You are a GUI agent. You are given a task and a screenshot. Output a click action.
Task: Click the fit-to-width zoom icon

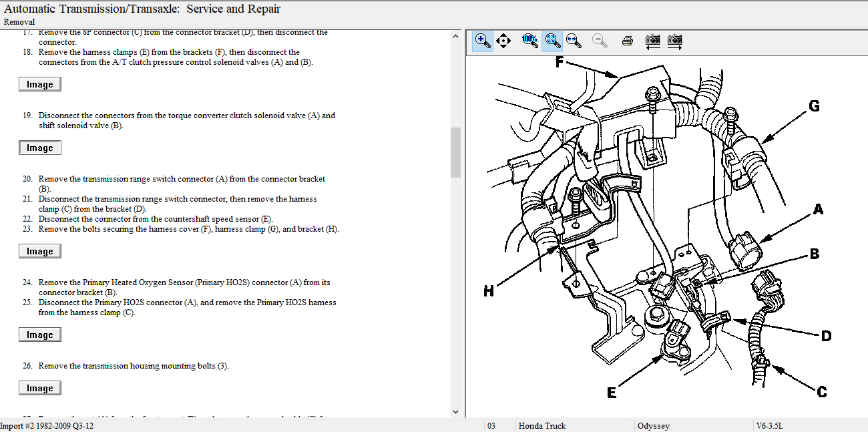pos(573,41)
